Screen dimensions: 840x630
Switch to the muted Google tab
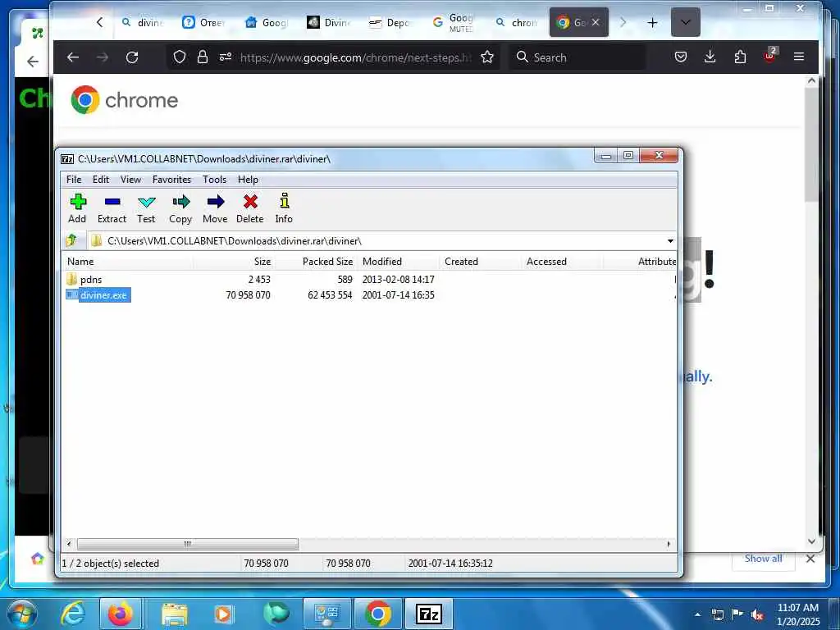(454, 22)
